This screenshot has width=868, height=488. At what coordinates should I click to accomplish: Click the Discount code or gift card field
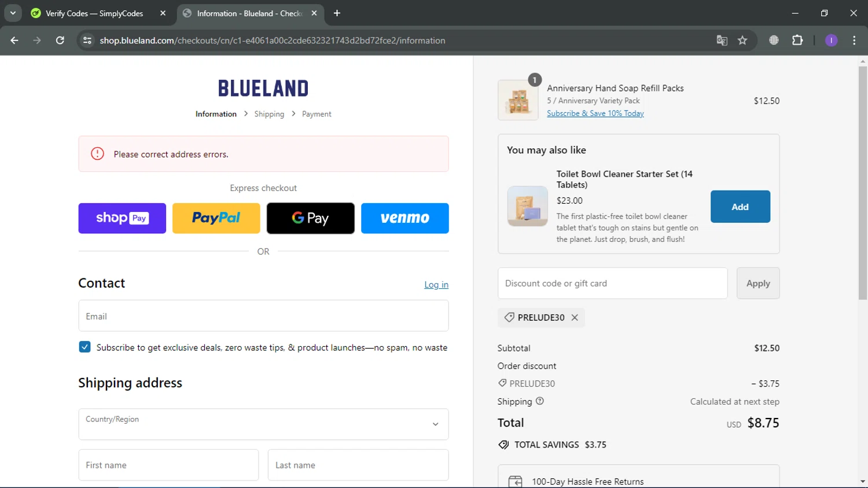pos(612,283)
